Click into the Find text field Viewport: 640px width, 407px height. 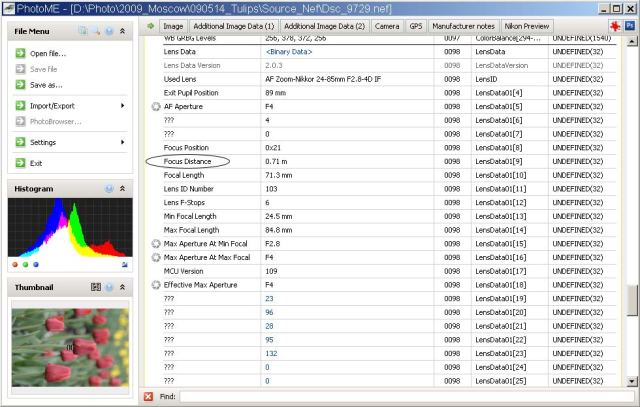click(x=407, y=396)
